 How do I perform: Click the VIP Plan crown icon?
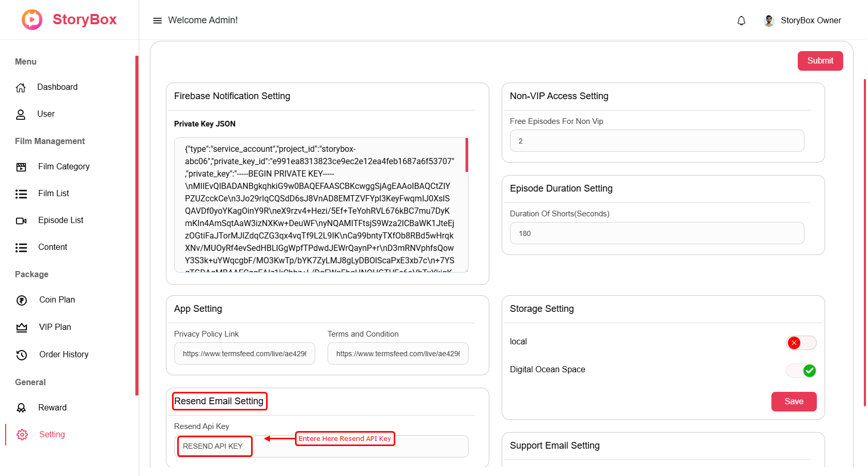(22, 328)
